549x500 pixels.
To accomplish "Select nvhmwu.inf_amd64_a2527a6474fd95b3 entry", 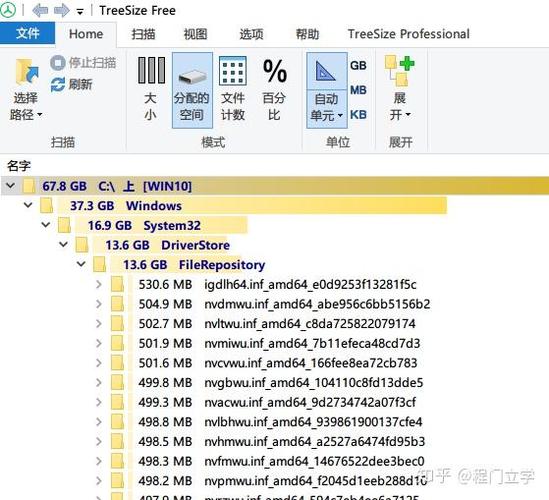I will [x=315, y=441].
